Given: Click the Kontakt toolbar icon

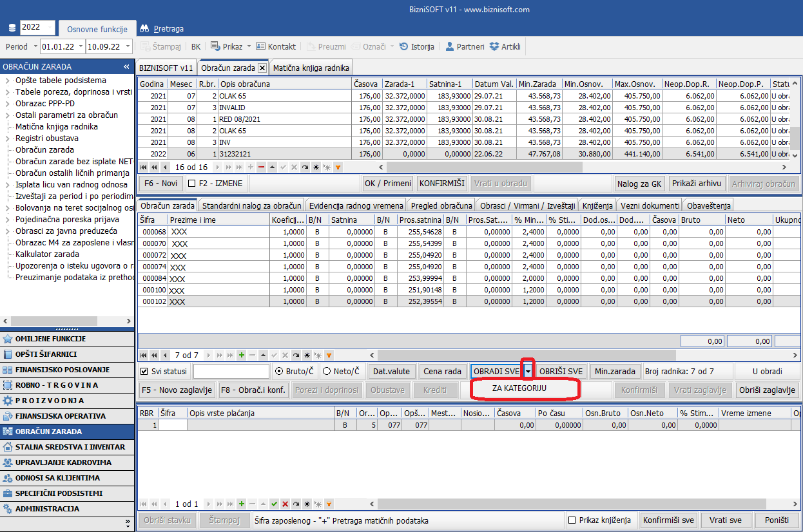Looking at the screenshot, I should point(261,46).
